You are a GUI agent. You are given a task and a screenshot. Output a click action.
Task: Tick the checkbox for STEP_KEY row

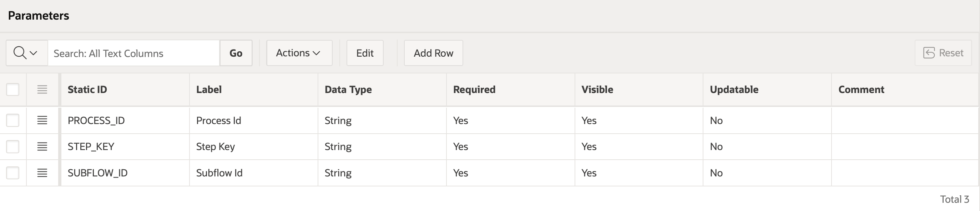tap(13, 146)
